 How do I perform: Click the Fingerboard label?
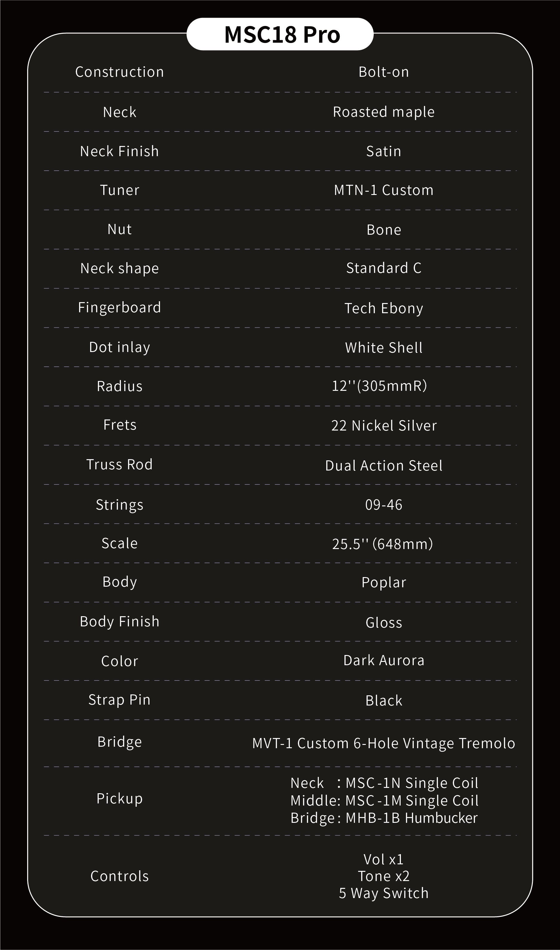click(x=120, y=308)
